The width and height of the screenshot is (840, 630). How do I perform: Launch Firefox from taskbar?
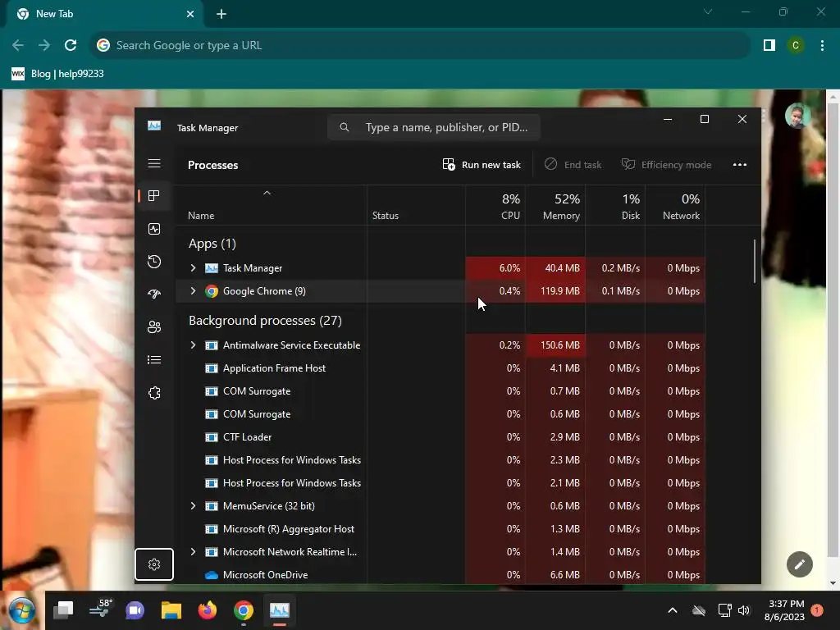pos(208,610)
